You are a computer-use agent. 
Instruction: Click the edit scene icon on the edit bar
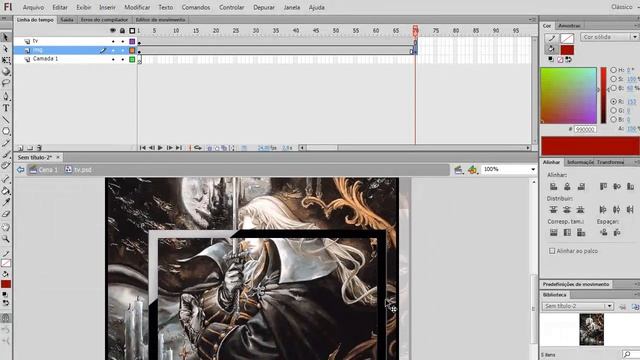[458, 169]
